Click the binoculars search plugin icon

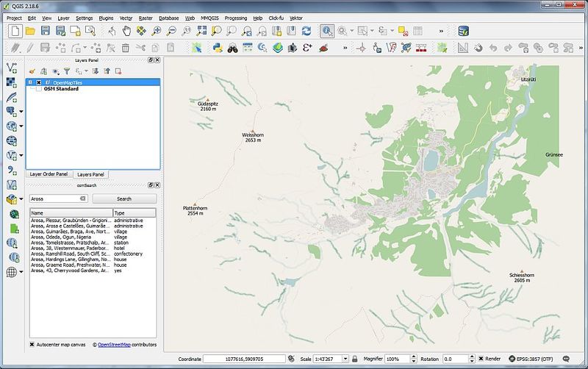pos(232,48)
